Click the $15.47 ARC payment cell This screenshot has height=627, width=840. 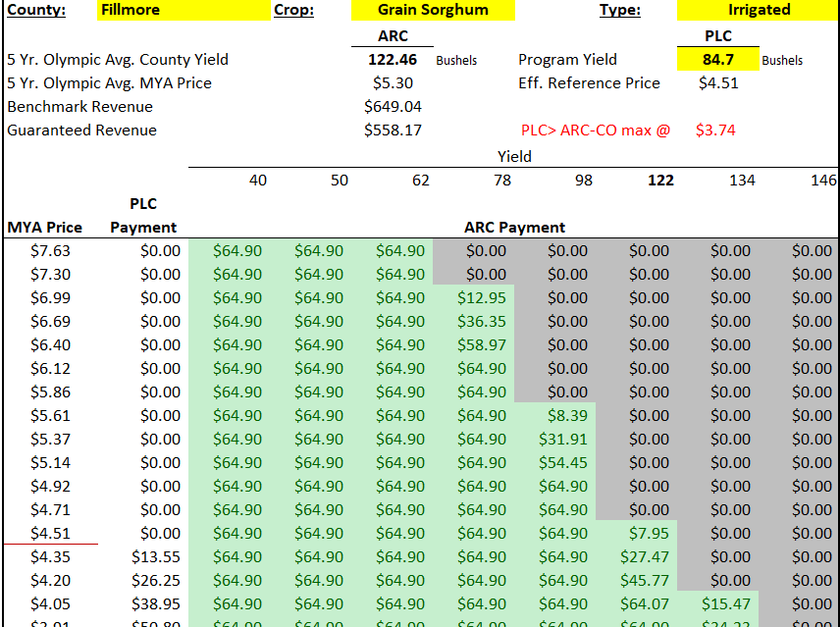click(726, 604)
